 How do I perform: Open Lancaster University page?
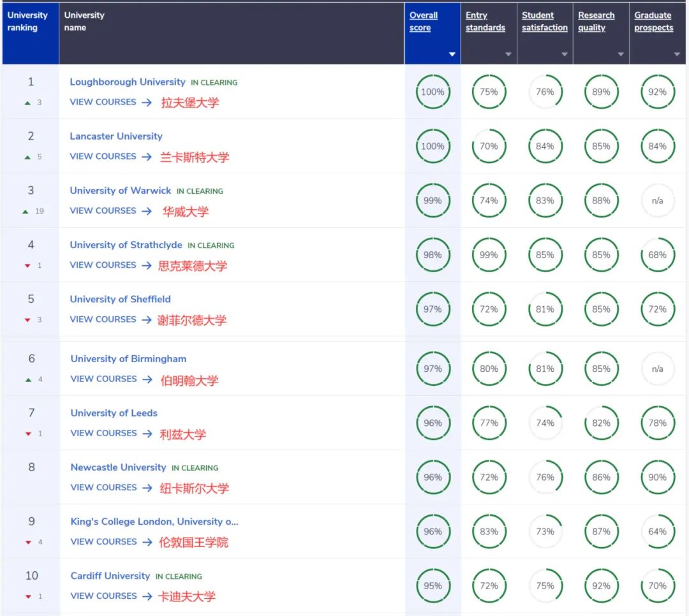(x=116, y=136)
